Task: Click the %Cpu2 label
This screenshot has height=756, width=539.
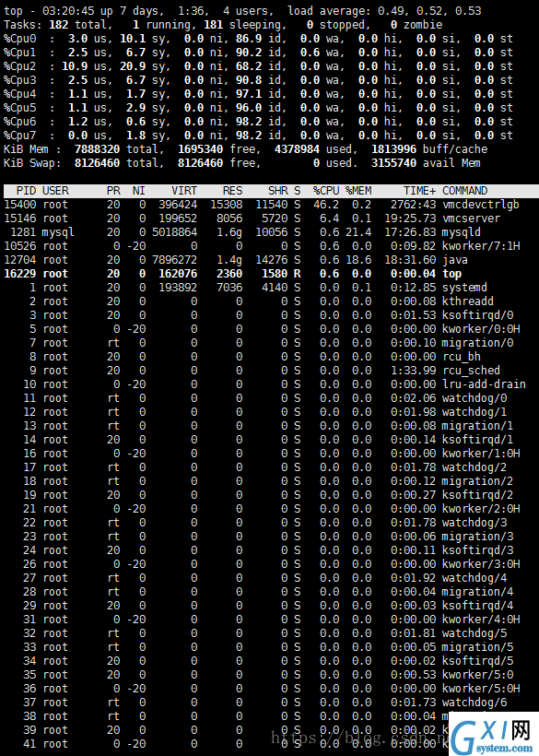Action: [19, 66]
